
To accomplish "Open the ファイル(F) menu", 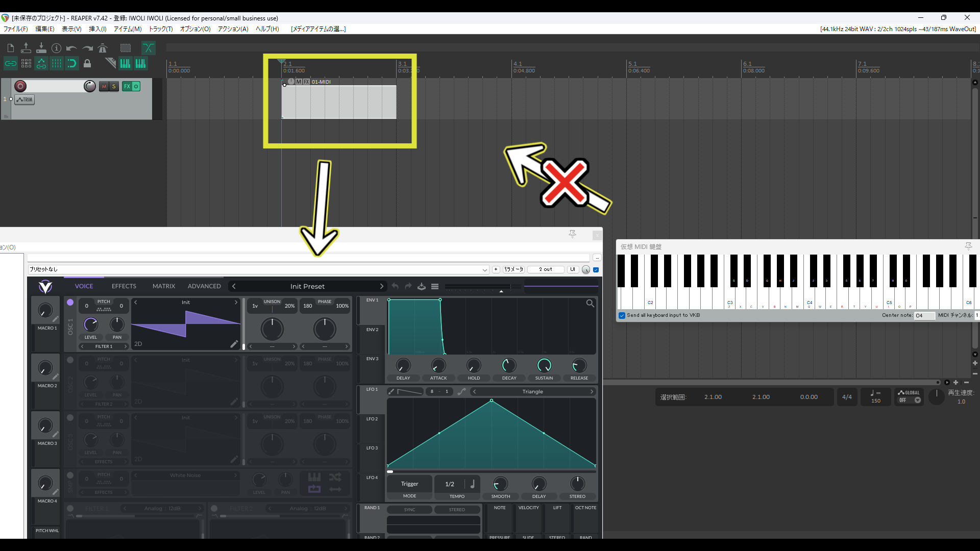I will pos(16,29).
